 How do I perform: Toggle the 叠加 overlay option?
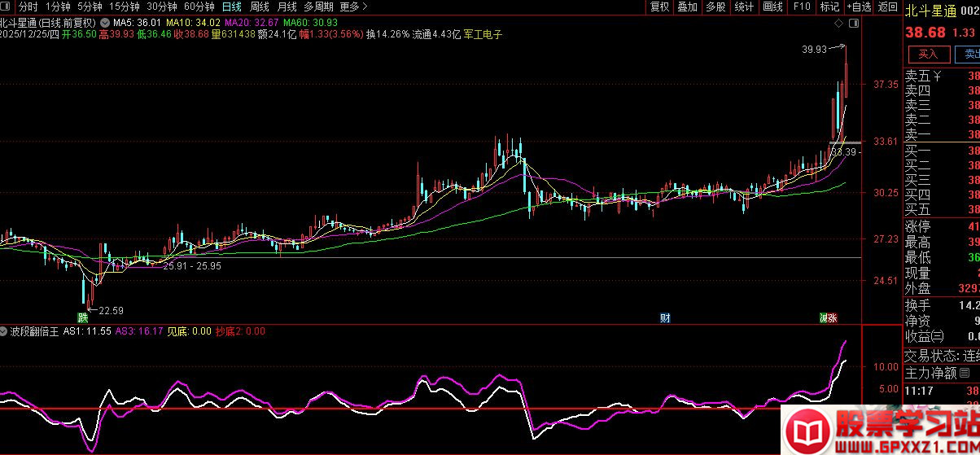coord(687,7)
